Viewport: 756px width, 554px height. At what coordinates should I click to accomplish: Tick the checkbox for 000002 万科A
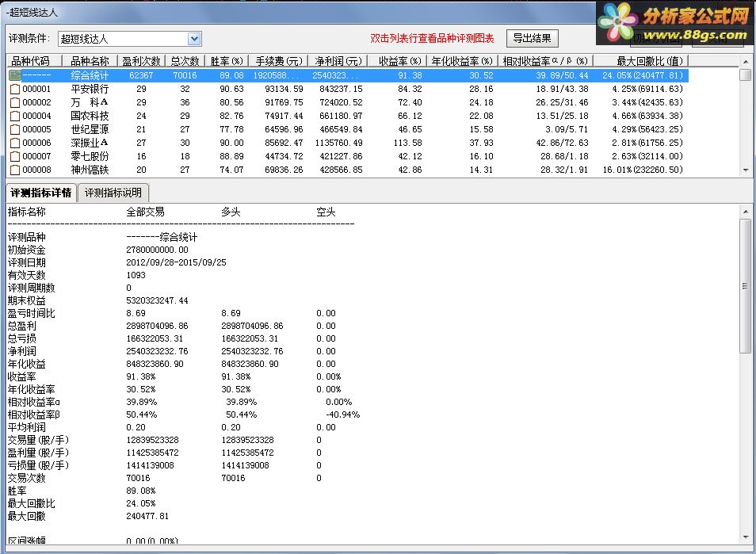15,103
